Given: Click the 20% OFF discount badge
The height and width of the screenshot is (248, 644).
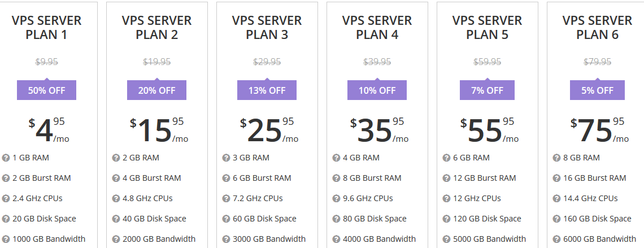Looking at the screenshot, I should tap(156, 90).
